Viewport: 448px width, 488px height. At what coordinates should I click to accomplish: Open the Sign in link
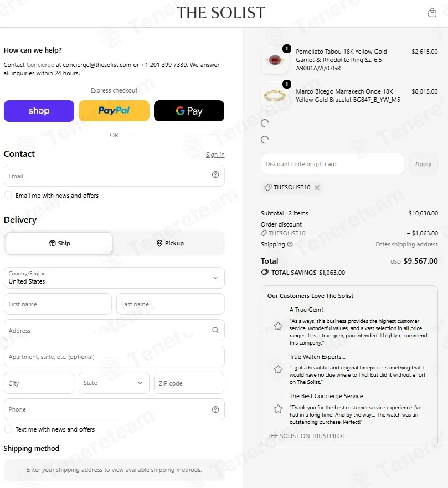pyautogui.click(x=215, y=155)
